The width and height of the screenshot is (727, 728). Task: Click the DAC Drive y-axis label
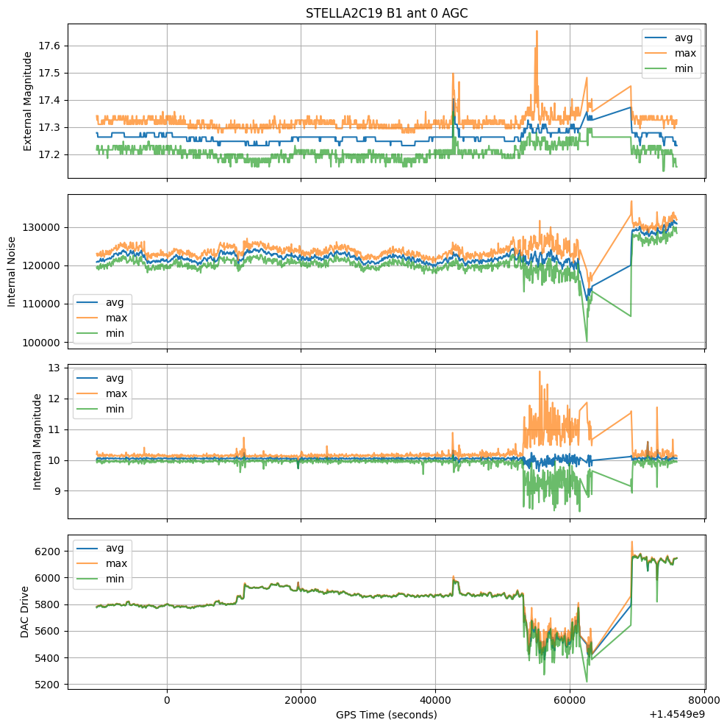point(24,611)
